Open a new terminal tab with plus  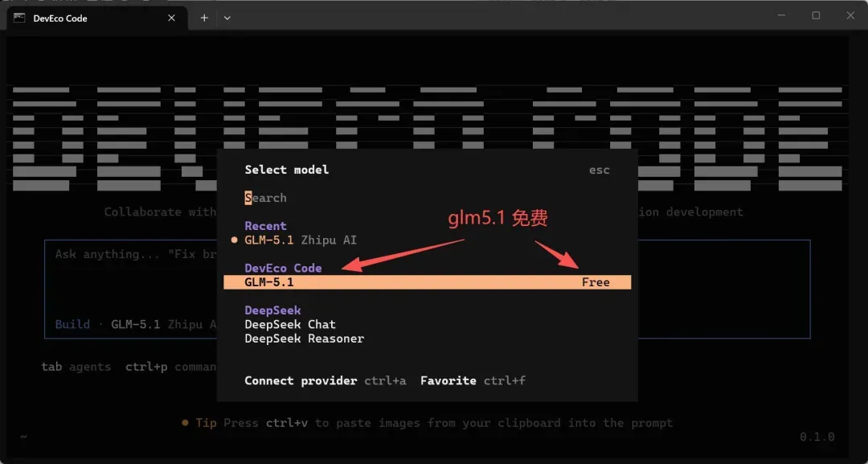tap(204, 18)
